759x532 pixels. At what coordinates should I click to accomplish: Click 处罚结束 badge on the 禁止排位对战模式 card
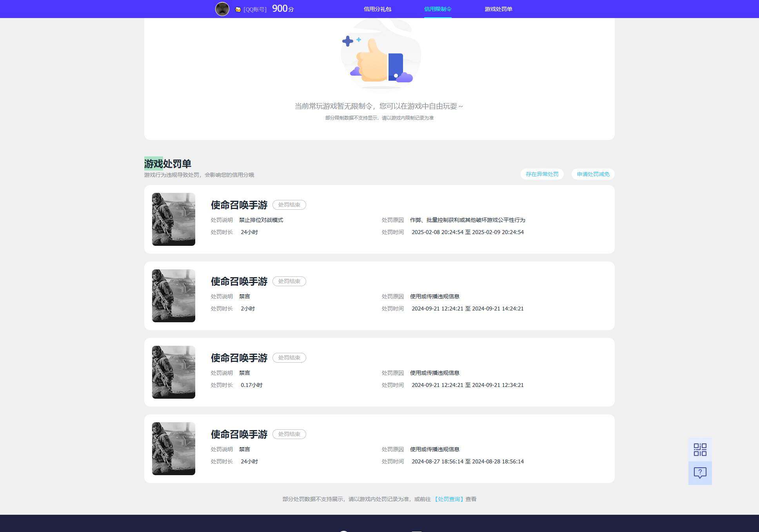289,205
